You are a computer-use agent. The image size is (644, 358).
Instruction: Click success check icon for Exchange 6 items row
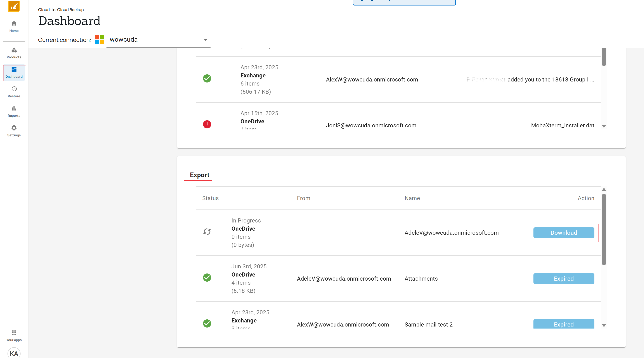tap(207, 78)
